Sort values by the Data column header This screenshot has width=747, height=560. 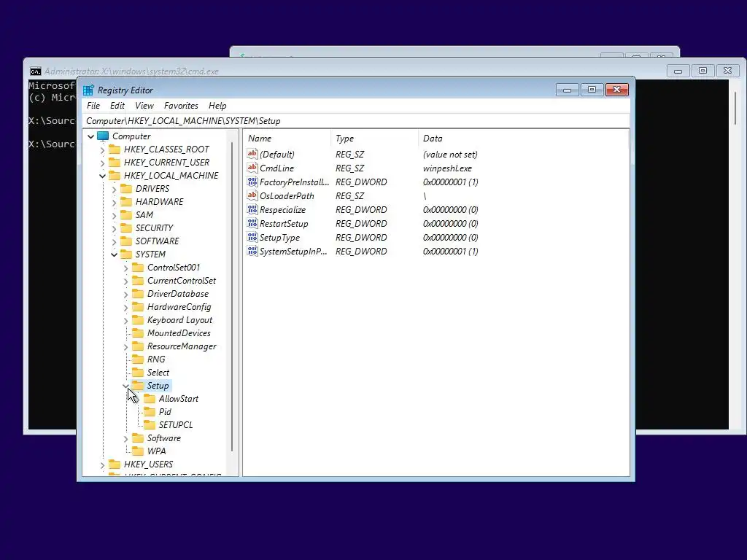click(523, 139)
